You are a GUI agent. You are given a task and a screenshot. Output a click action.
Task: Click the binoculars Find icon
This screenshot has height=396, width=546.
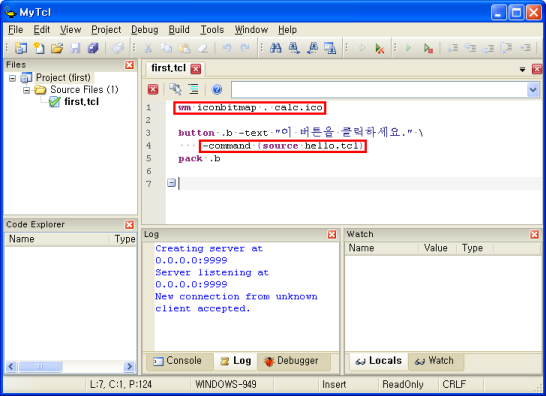275,48
